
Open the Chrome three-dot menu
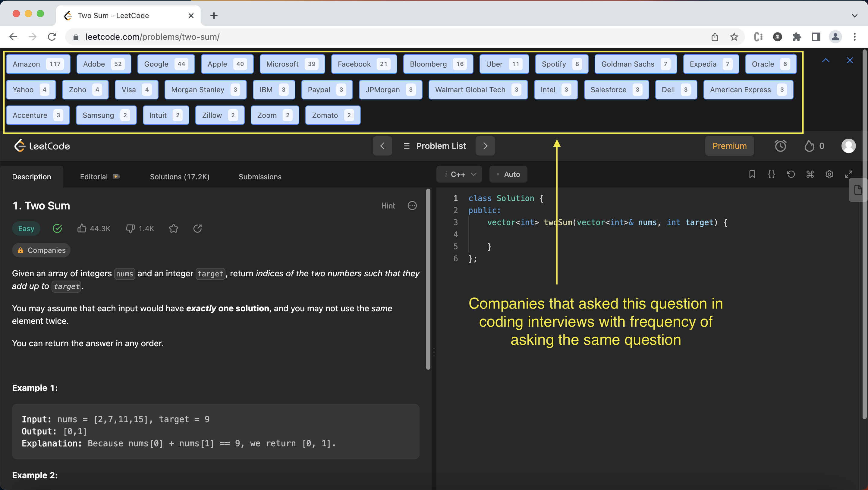coord(854,37)
